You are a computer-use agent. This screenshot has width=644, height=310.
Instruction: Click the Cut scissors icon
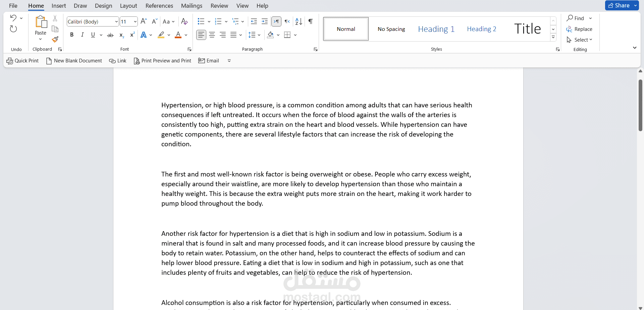(x=55, y=18)
